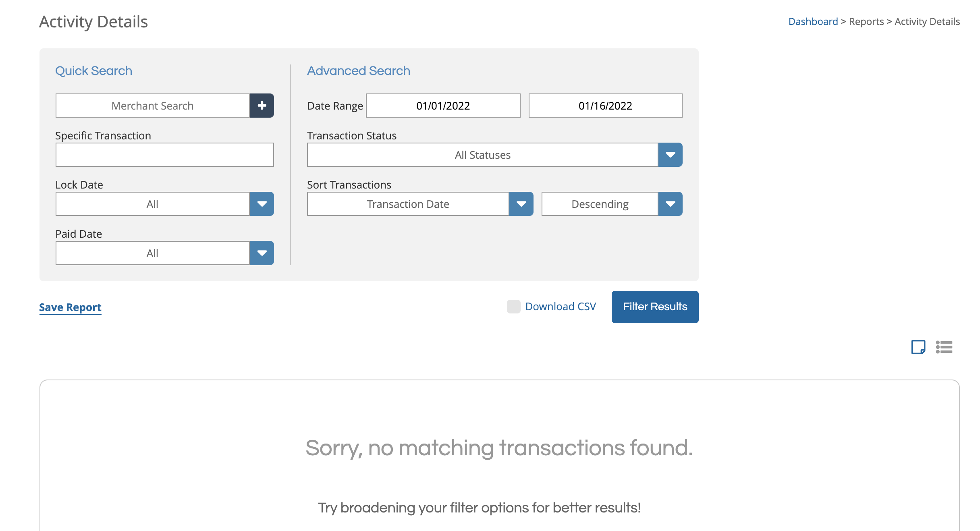
Task: Click the Filter Results button
Action: point(655,307)
